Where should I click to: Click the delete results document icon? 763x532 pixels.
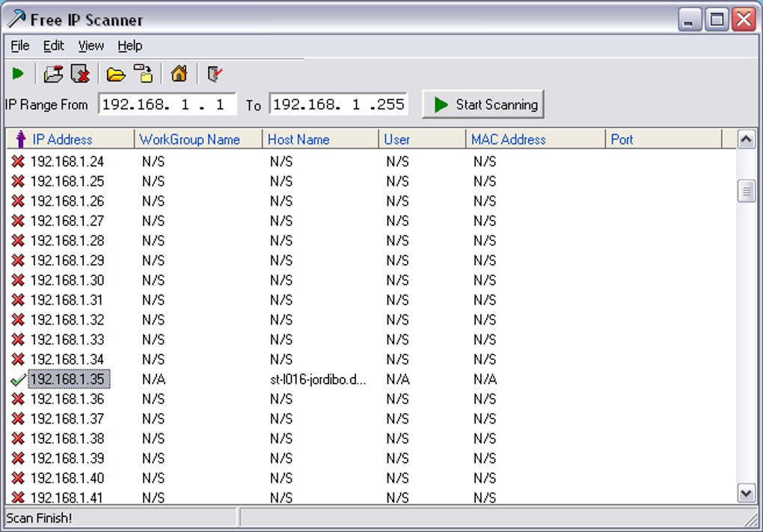80,73
